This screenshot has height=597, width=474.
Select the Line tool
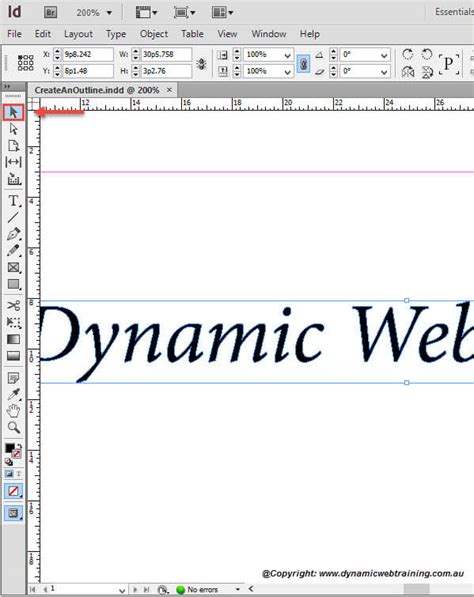pyautogui.click(x=13, y=217)
